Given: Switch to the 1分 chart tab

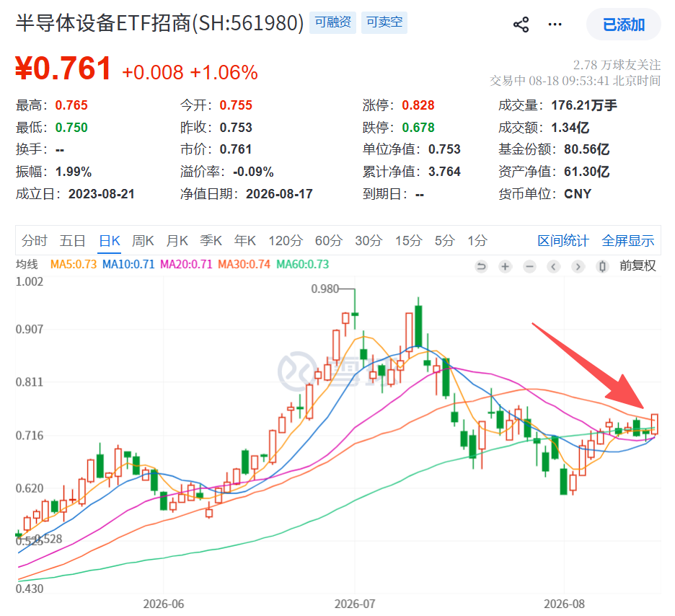Looking at the screenshot, I should point(477,241).
